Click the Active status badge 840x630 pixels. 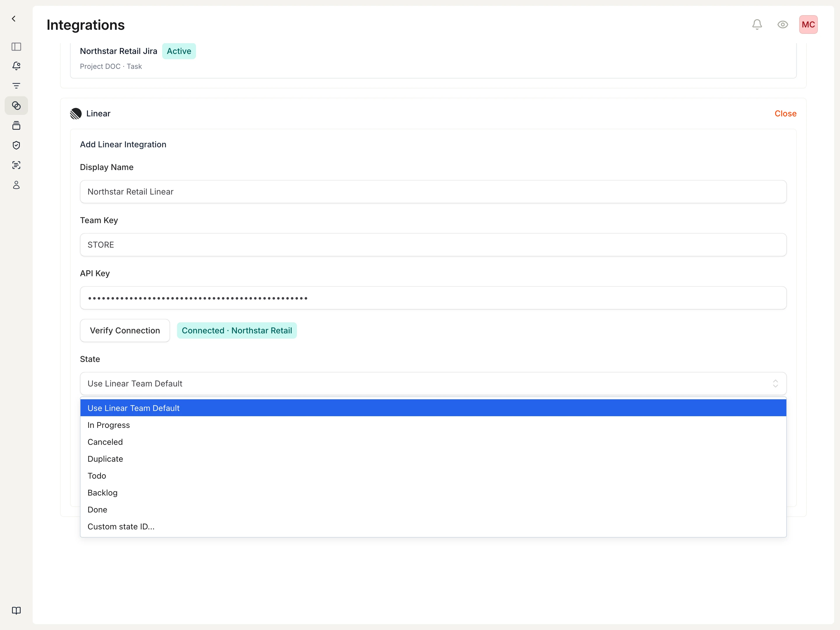(x=179, y=51)
